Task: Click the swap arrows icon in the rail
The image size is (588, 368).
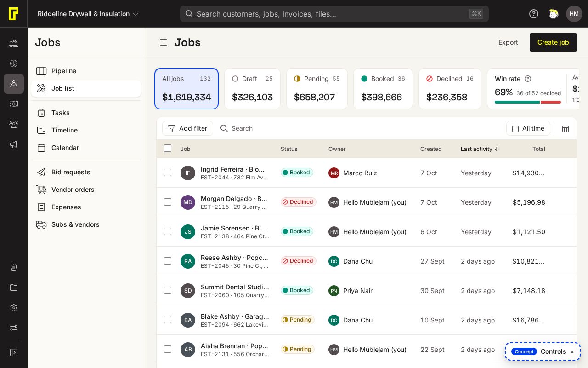Action: 14,328
